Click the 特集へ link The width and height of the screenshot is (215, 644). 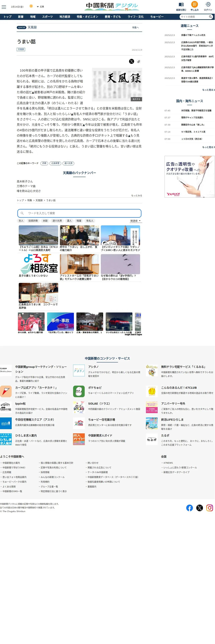point(135,27)
